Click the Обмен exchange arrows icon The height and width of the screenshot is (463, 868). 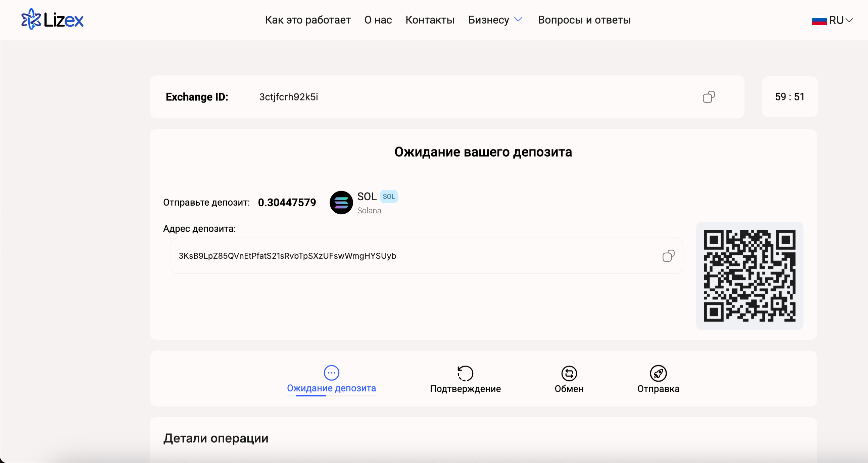(569, 373)
